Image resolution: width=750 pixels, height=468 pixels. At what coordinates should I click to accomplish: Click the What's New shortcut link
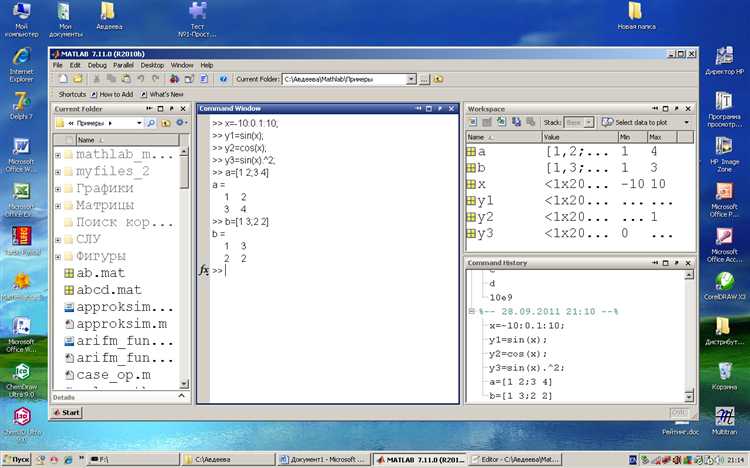[166, 94]
